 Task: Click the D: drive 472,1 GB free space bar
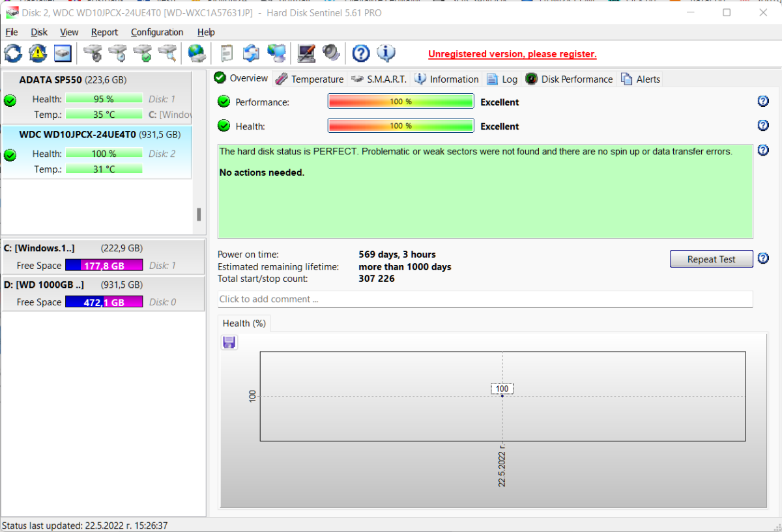click(104, 301)
